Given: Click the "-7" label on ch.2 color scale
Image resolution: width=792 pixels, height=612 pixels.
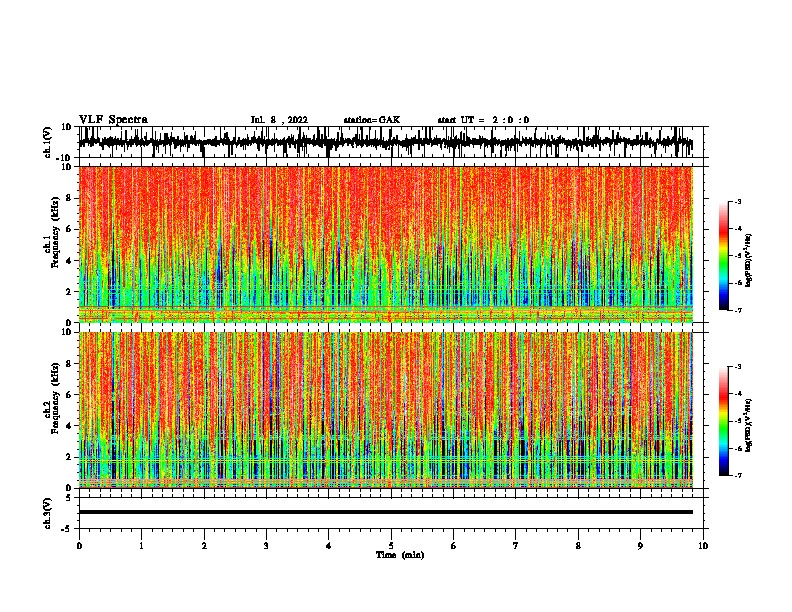Looking at the screenshot, I should click(737, 476).
